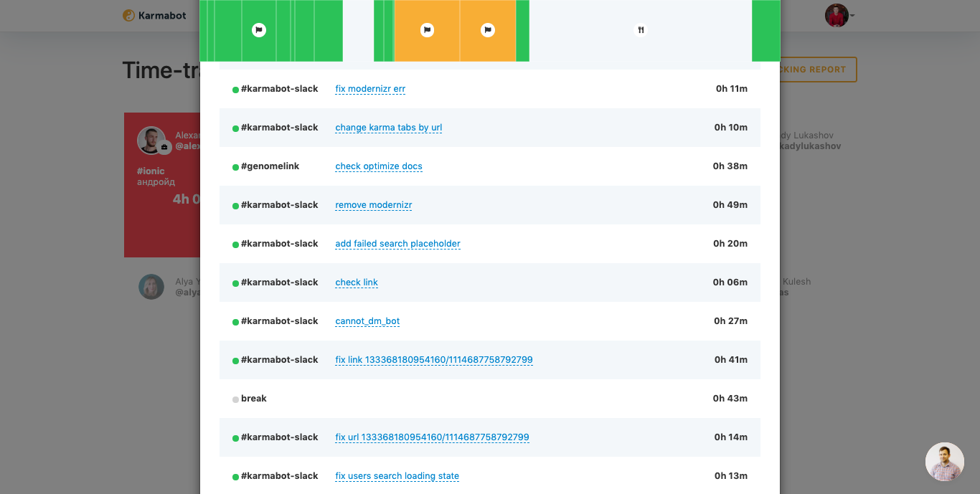Click the 0h 49m duration value
980x494 pixels.
(x=730, y=205)
